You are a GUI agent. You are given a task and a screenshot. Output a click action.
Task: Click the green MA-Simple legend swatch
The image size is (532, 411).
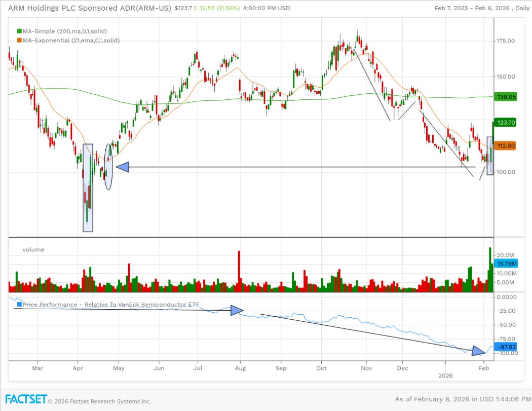click(19, 31)
